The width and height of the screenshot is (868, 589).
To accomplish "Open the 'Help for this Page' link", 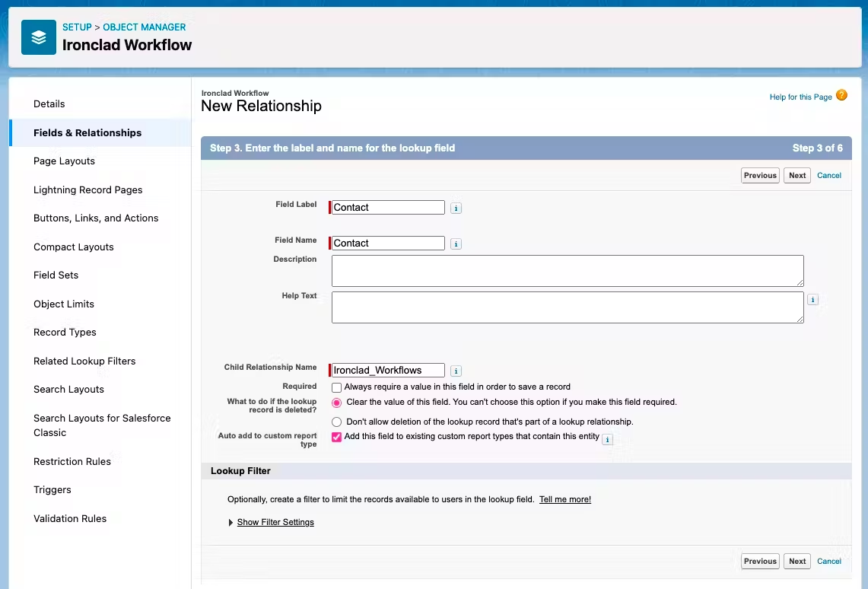I will click(x=800, y=97).
